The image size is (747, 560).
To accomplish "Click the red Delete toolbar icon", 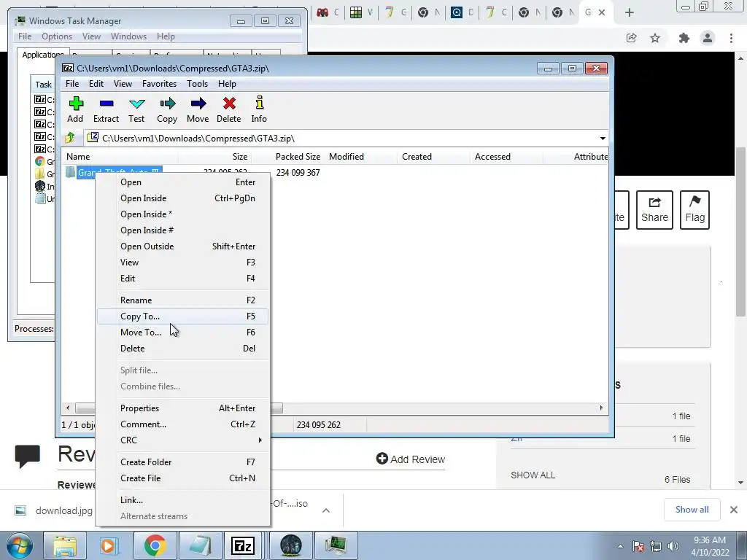I will click(228, 110).
